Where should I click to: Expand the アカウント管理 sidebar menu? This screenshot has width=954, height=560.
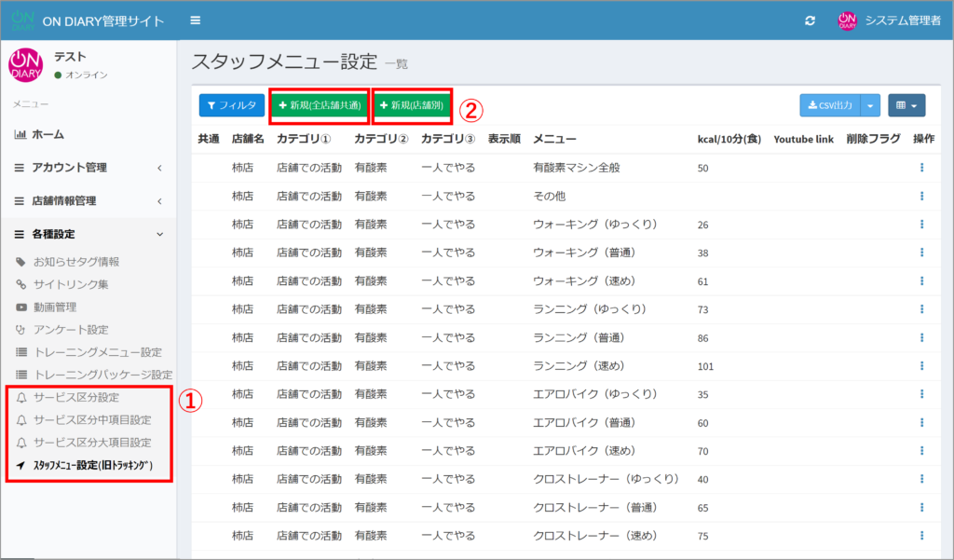[88, 168]
